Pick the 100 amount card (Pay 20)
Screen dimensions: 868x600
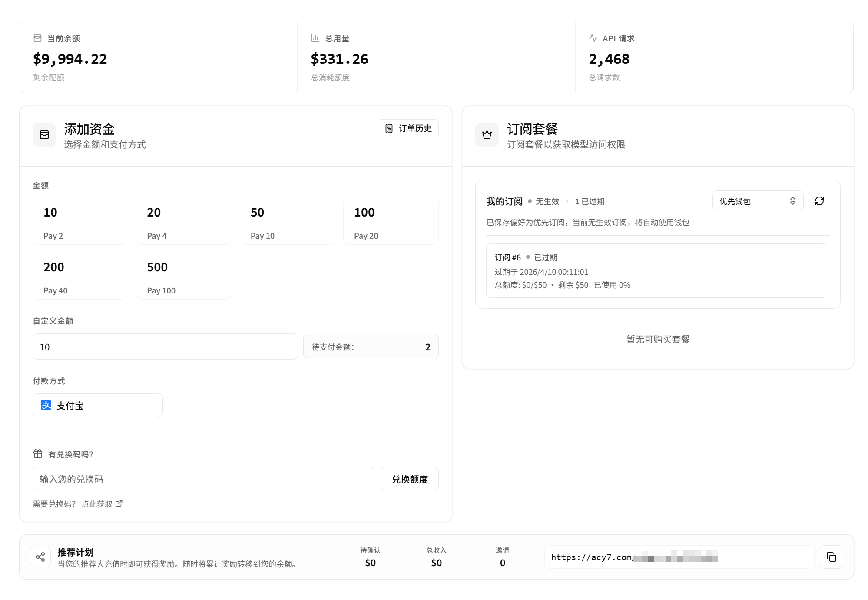pyautogui.click(x=391, y=221)
